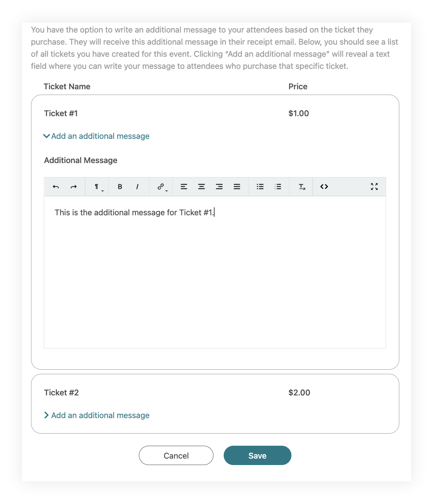Switch to HTML code view

pyautogui.click(x=324, y=187)
